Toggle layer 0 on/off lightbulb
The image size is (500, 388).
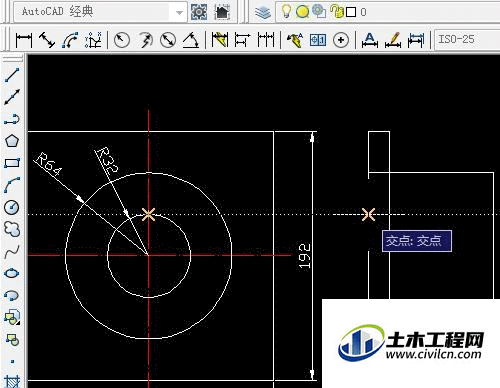[286, 11]
